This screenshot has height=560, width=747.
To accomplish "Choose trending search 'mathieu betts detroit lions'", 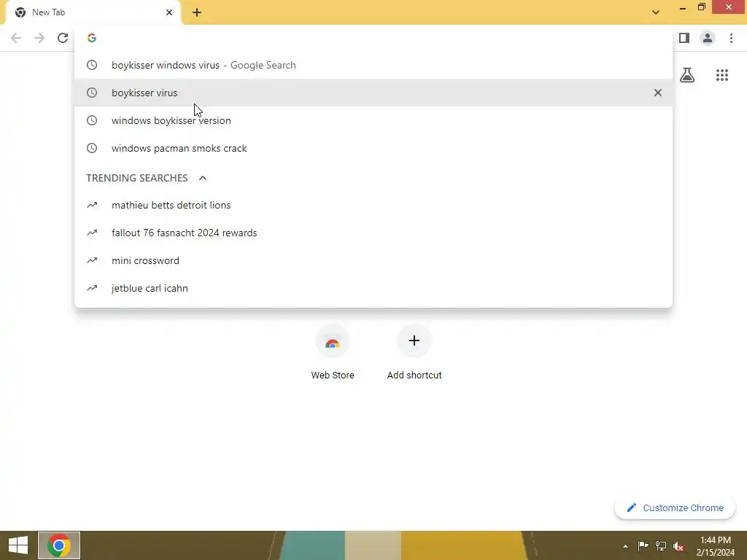I will pos(373,205).
